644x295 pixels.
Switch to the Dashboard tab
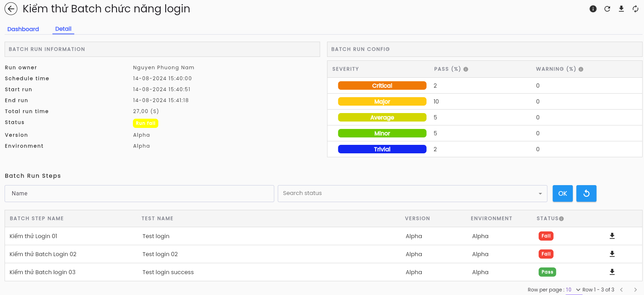(x=23, y=29)
